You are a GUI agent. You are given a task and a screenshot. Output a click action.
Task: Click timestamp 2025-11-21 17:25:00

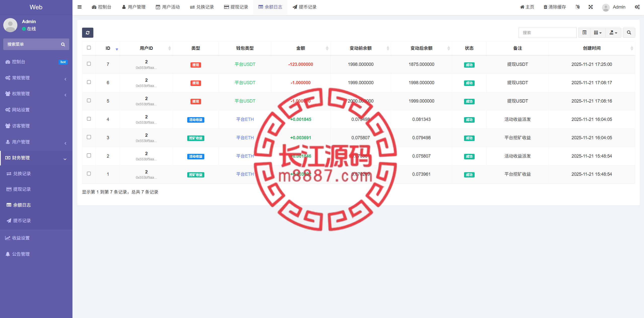(x=592, y=64)
